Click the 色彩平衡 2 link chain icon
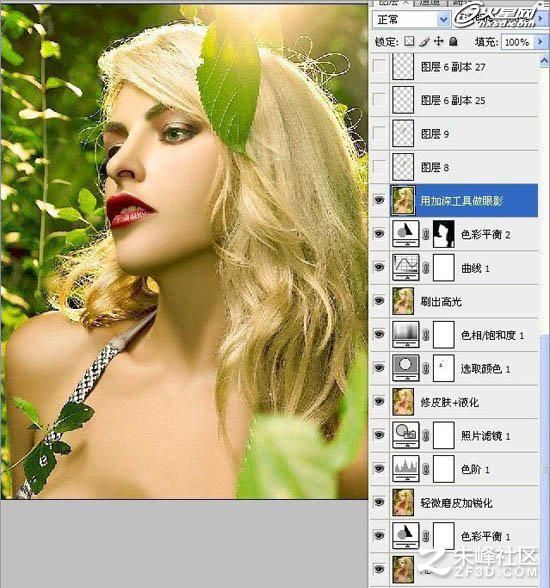 pos(426,234)
